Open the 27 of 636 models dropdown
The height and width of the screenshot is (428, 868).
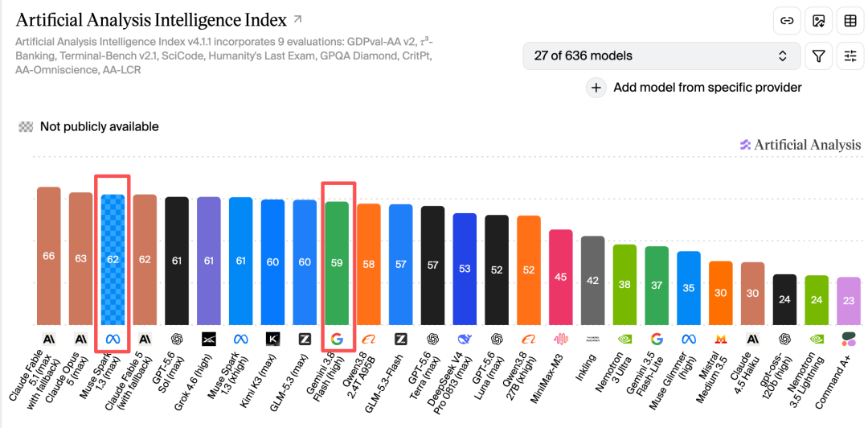(x=661, y=56)
